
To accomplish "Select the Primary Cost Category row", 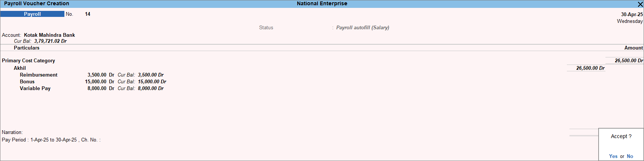I will (28, 60).
